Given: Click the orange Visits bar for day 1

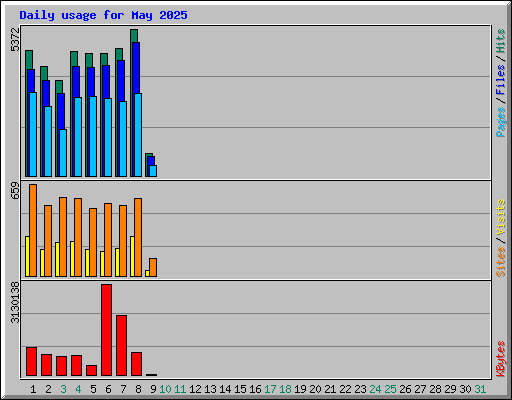Looking at the screenshot, I should pos(33,230).
